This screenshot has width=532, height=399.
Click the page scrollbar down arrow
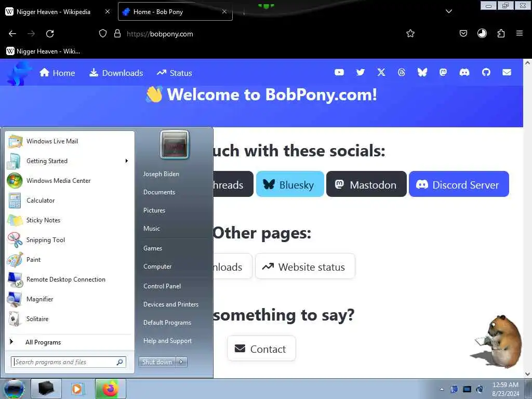pos(527,374)
